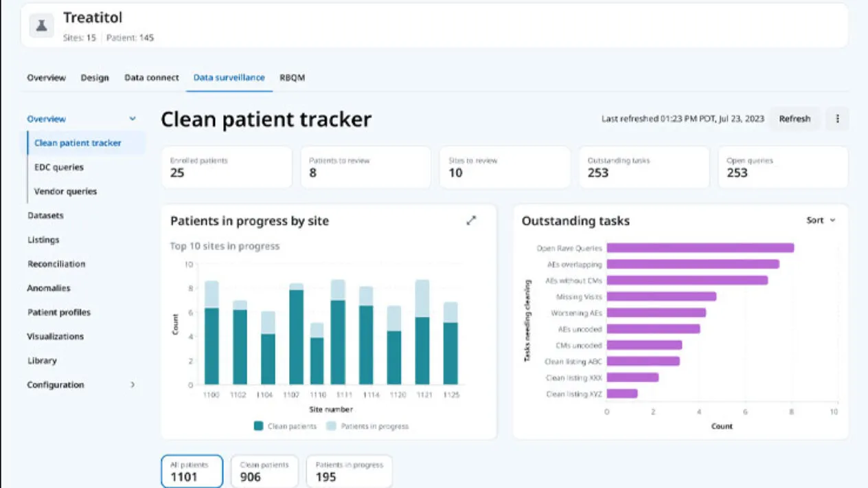Select the Clean patients 906 card
The width and height of the screenshot is (868, 488).
point(264,470)
